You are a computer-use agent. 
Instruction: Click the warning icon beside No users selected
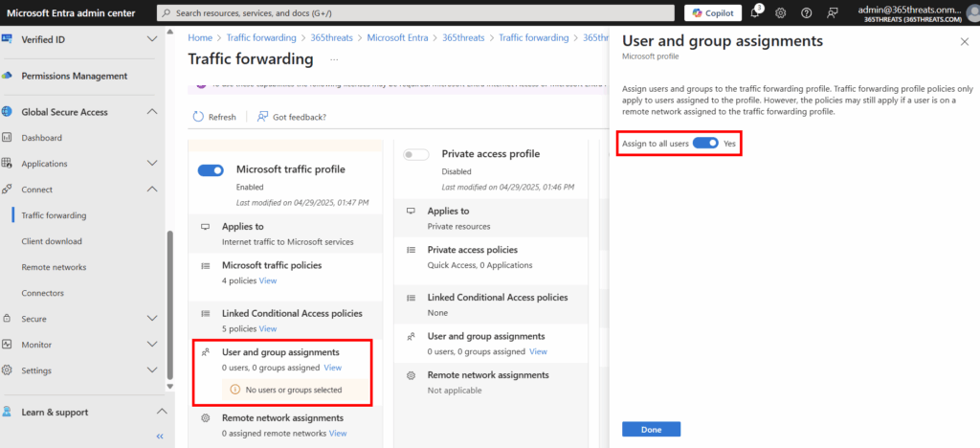click(235, 390)
